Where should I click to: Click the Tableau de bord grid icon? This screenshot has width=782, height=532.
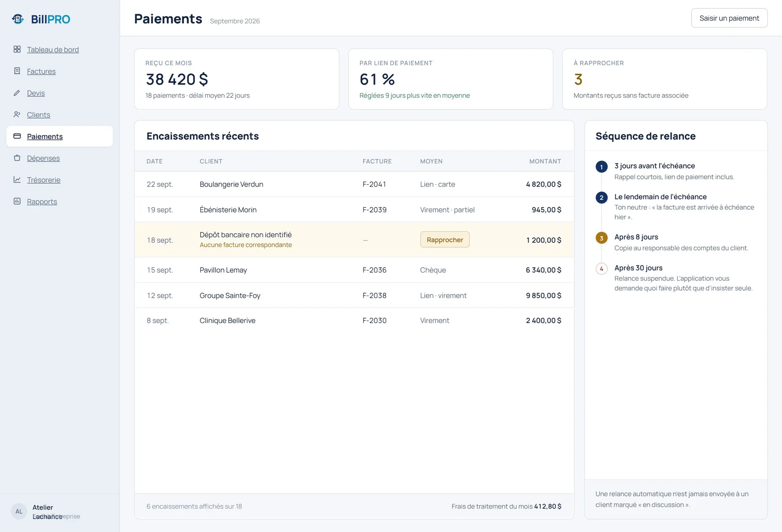click(17, 49)
